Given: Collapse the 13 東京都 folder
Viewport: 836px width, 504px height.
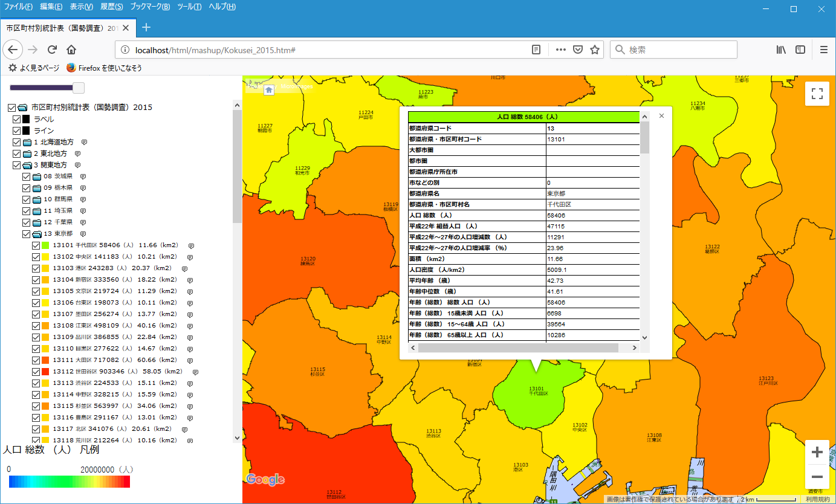Looking at the screenshot, I should click(37, 234).
